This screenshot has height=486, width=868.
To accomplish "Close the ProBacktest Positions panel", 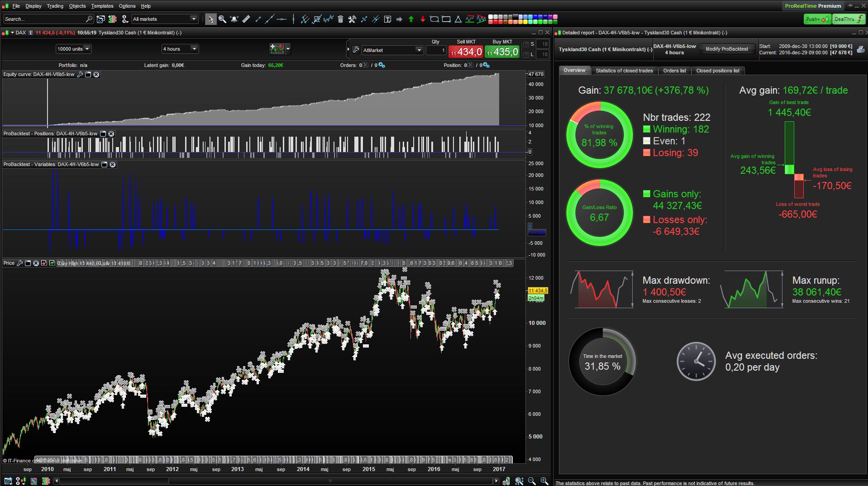I will point(111,133).
